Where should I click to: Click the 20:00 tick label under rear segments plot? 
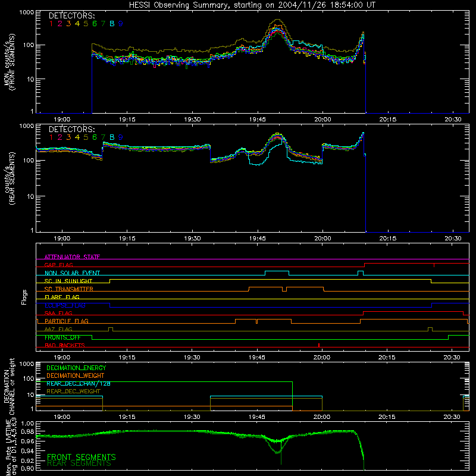322,239
